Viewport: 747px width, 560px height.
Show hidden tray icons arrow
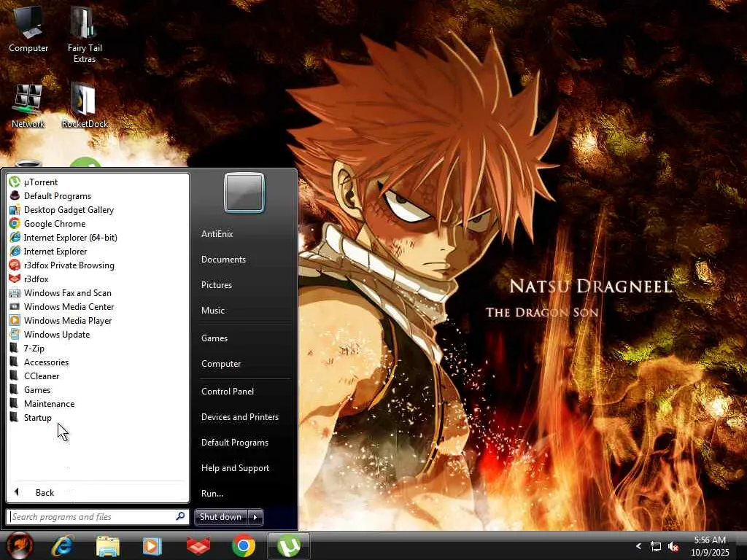[639, 546]
